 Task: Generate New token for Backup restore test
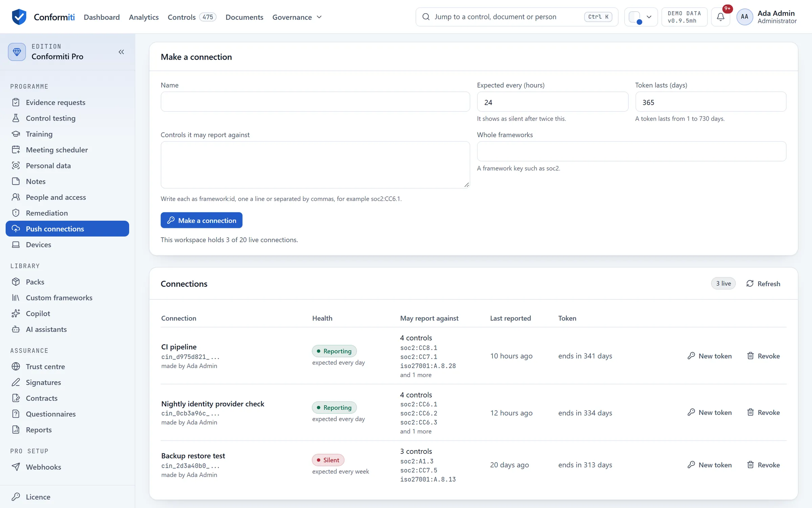[709, 465]
